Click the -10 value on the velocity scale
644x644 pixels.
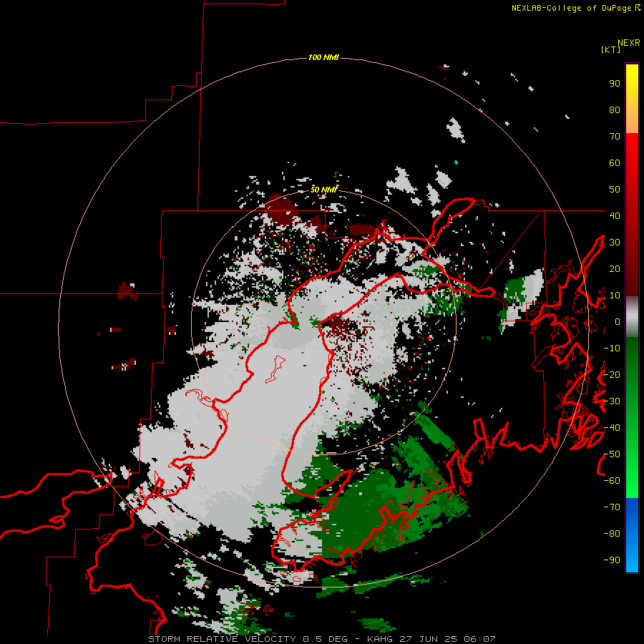pos(612,348)
